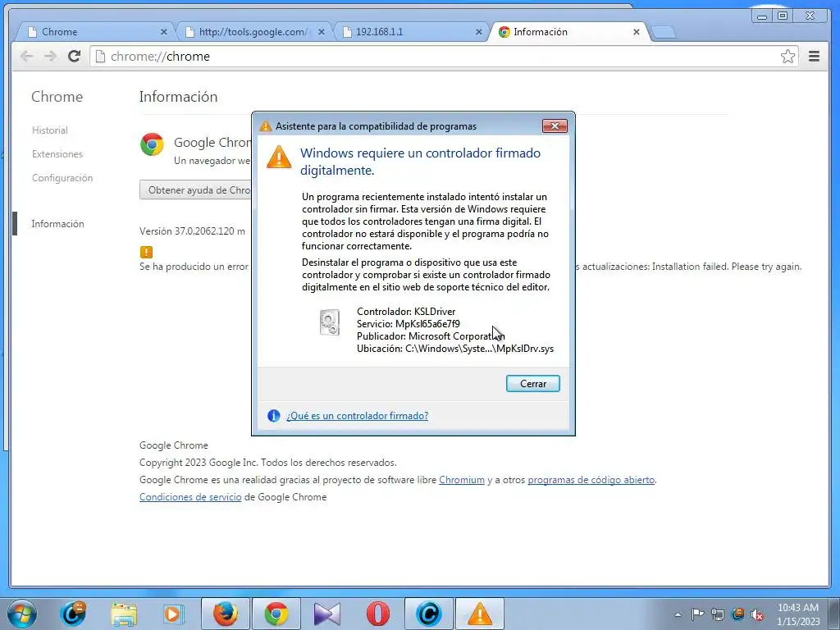Image resolution: width=840 pixels, height=630 pixels.
Task: Click the text Publicador: Microsoft Corporation
Action: 431,336
